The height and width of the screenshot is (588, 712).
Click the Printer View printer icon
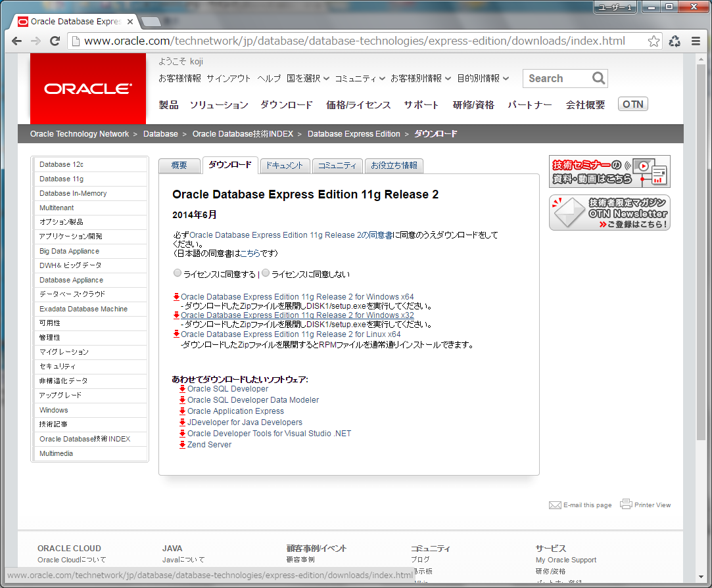pyautogui.click(x=626, y=504)
